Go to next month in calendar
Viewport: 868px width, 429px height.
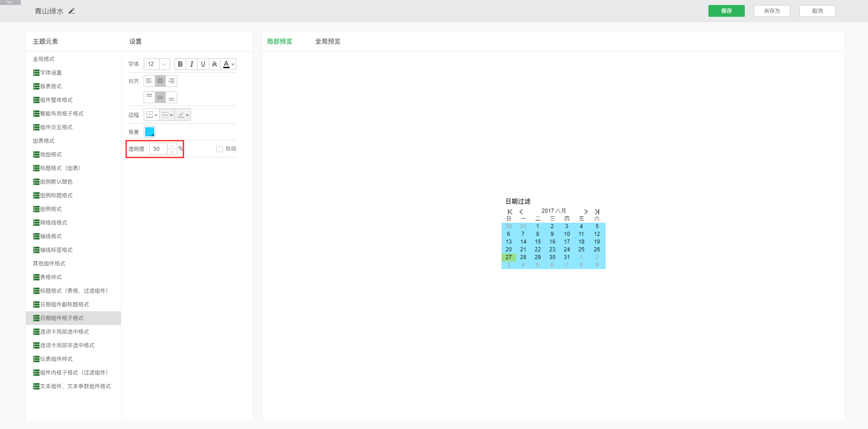pyautogui.click(x=586, y=211)
